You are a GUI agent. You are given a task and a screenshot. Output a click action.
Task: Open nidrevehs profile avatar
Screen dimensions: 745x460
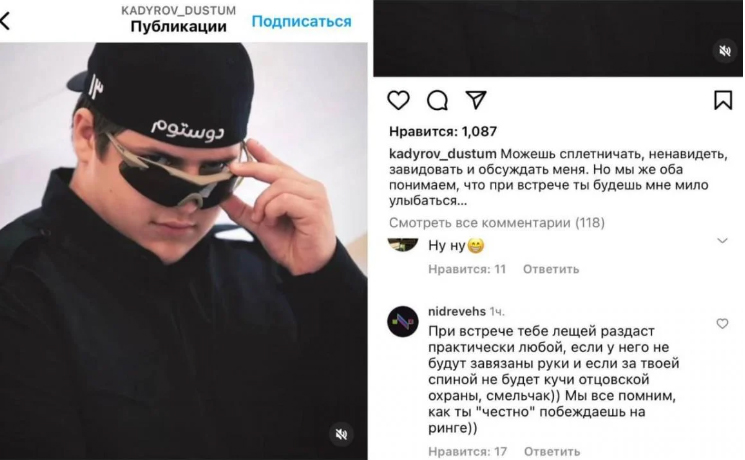click(x=403, y=322)
